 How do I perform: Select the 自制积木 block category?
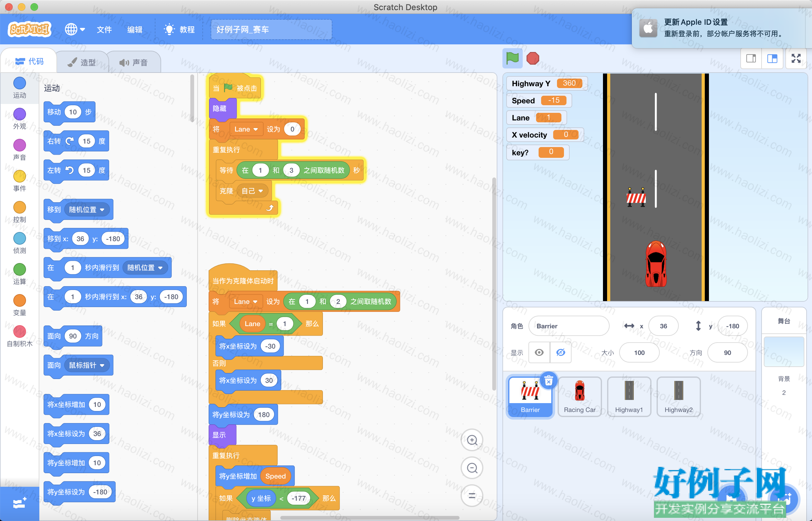20,337
